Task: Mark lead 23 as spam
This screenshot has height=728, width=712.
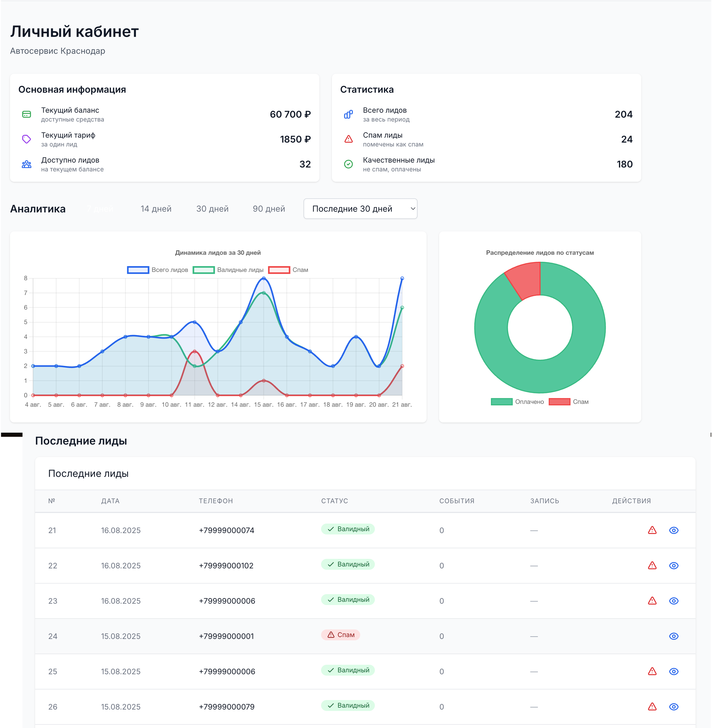Action: (x=652, y=601)
